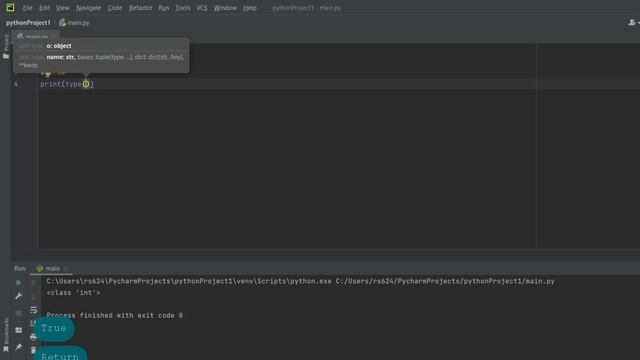
Task: Open run configuration wrench icon
Action: click(x=18, y=296)
